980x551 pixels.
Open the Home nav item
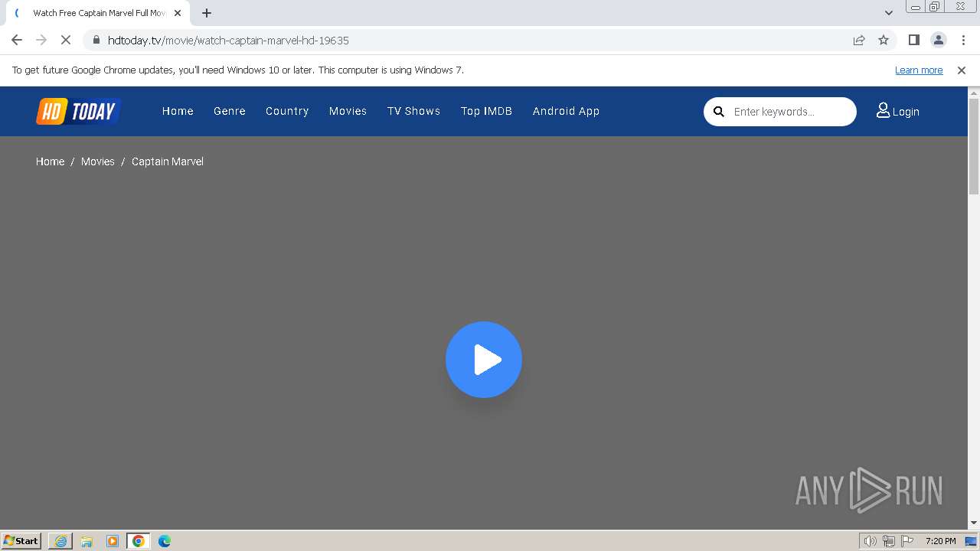pos(178,111)
